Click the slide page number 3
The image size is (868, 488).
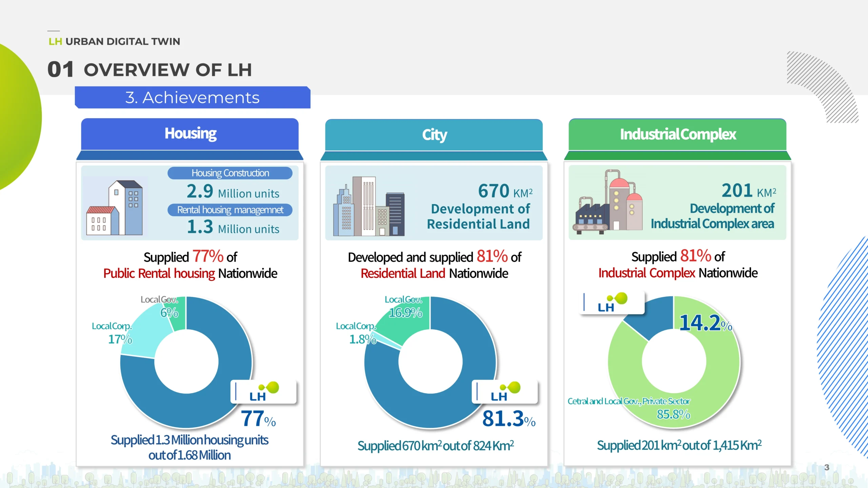point(827,467)
